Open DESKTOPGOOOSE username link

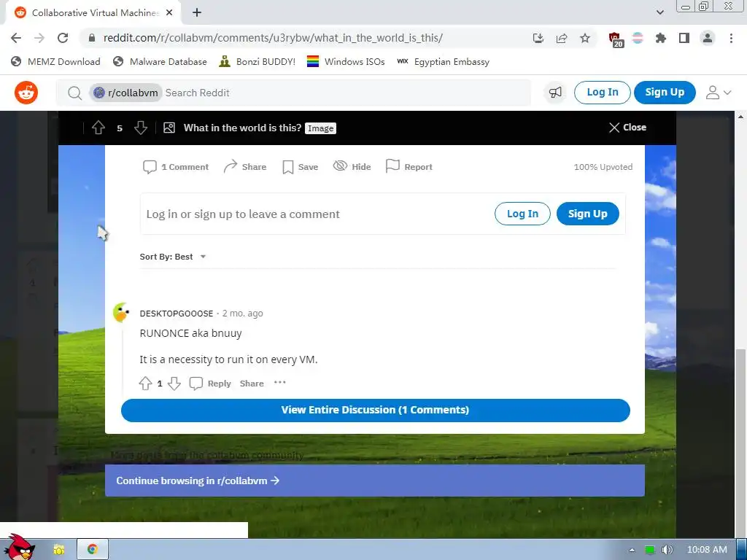(177, 314)
